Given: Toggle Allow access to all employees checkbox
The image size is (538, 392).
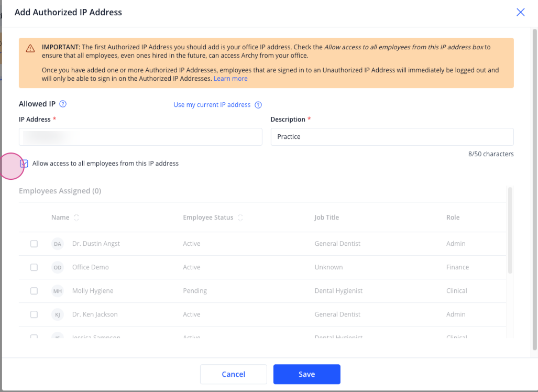Looking at the screenshot, I should (24, 164).
